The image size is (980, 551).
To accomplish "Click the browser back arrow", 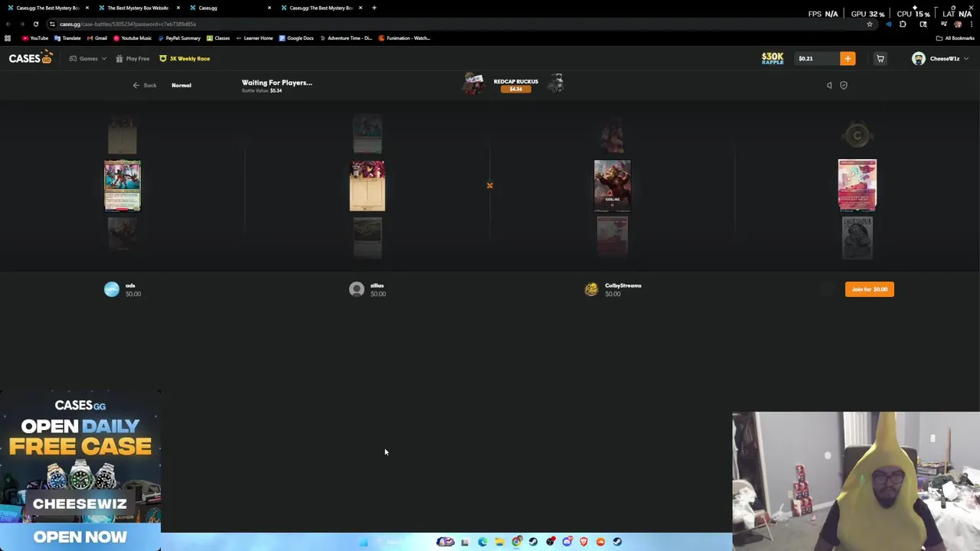I will pos(8,24).
